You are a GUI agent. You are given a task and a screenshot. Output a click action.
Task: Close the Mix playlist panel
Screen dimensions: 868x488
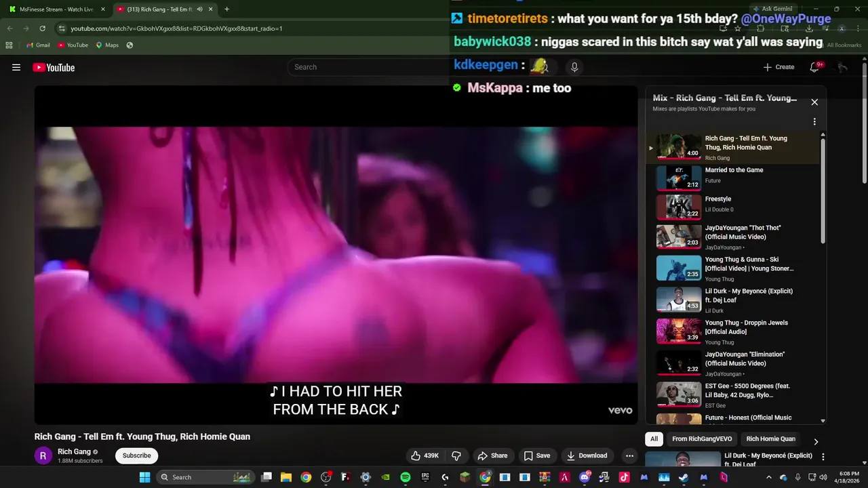[x=814, y=102]
